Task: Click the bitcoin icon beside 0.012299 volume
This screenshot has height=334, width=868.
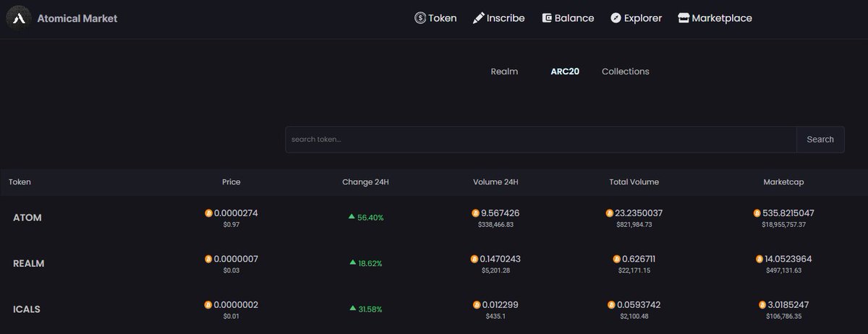Action: [477, 305]
